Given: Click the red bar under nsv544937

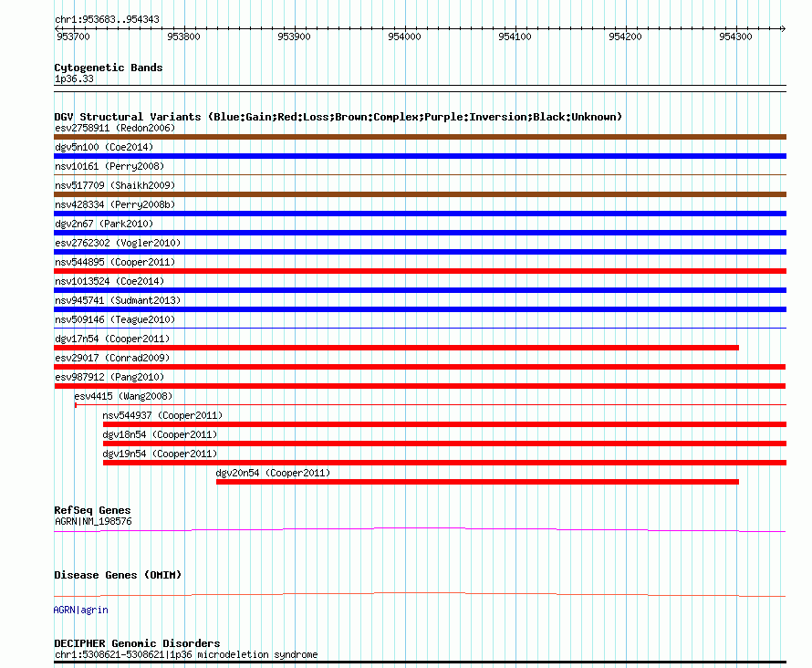Looking at the screenshot, I should pos(445,424).
